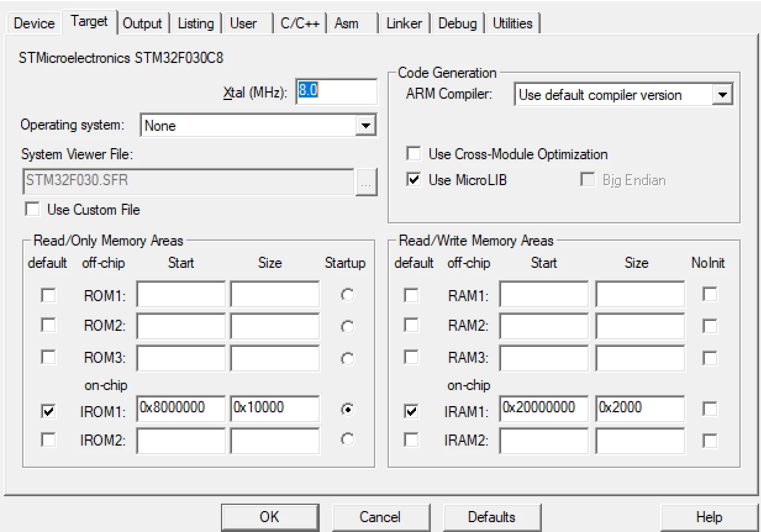Image resolution: width=761 pixels, height=532 pixels.
Task: Click the ROM3 Start field
Action: (181, 357)
